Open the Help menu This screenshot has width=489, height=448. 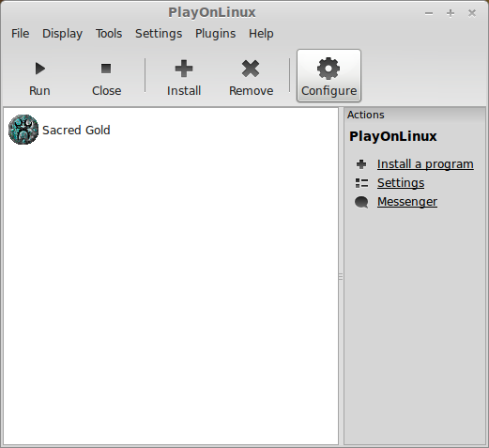[x=261, y=34]
